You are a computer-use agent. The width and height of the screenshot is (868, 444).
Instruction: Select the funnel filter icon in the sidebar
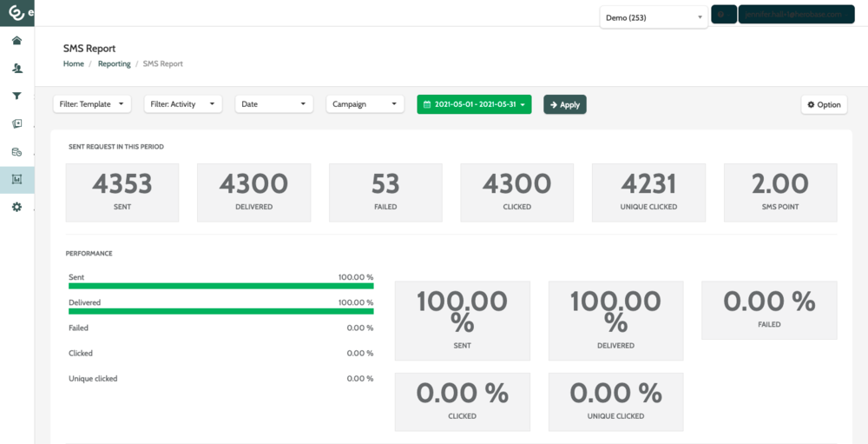click(x=16, y=96)
